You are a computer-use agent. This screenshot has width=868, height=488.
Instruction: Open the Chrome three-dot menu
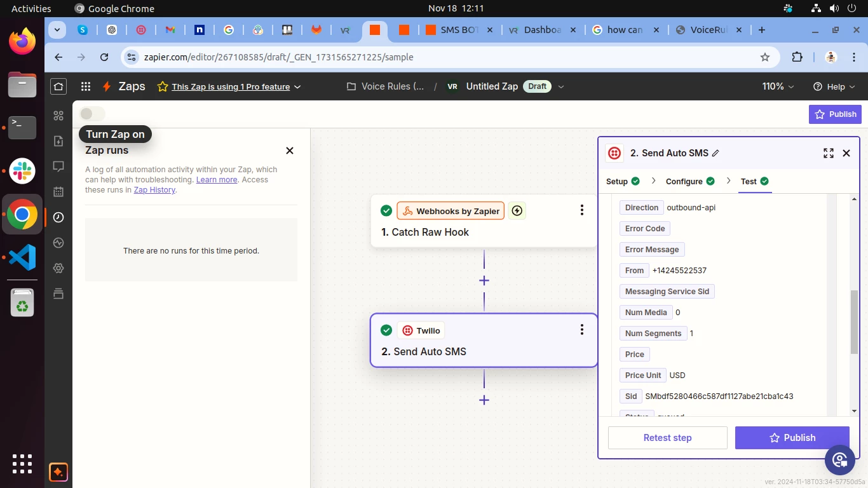tap(853, 57)
